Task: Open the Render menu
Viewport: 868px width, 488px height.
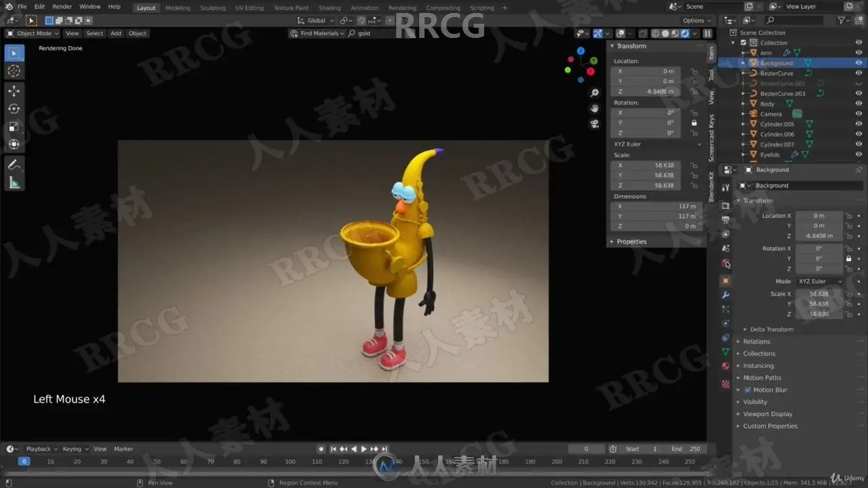Action: tap(62, 7)
